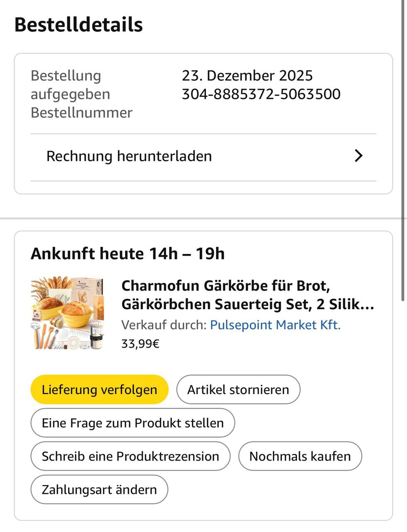This screenshot has height=532, width=407.
Task: Click the order number 304-8885372-5063500
Action: [261, 94]
